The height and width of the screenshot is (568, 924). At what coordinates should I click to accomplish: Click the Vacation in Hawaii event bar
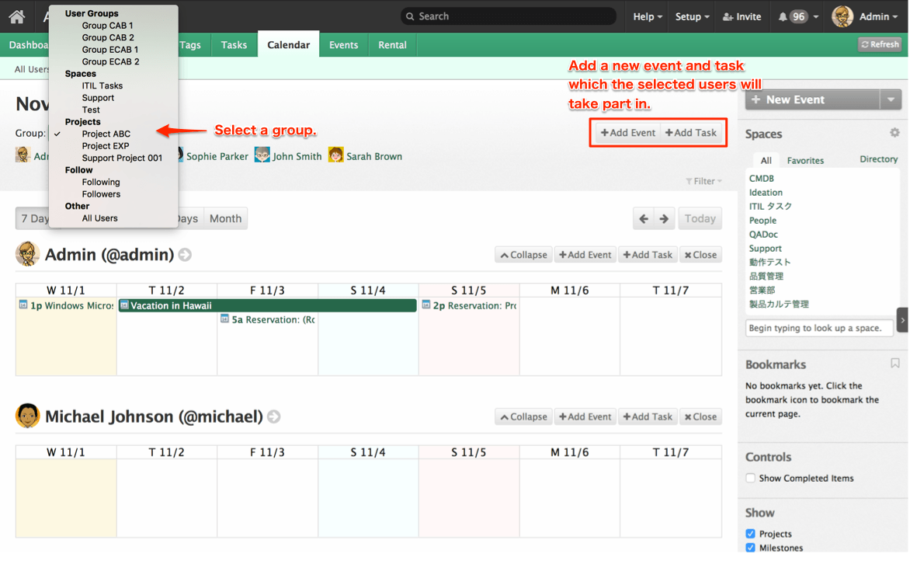point(267,305)
